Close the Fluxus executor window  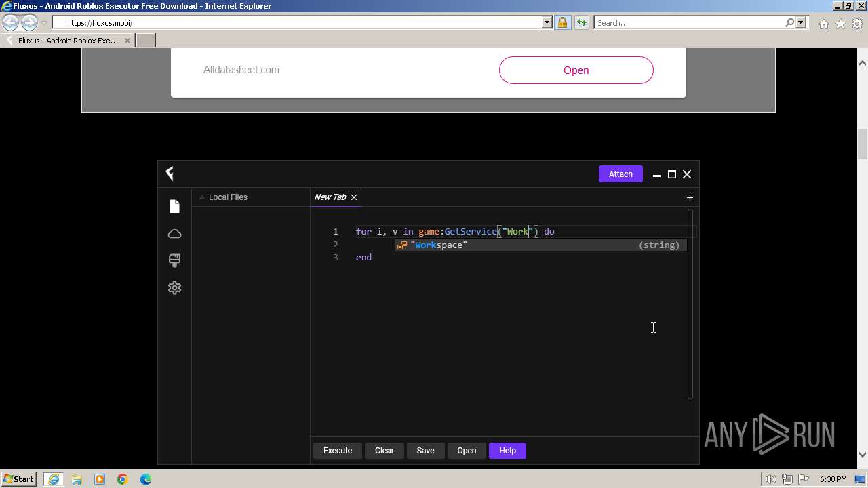[687, 174]
